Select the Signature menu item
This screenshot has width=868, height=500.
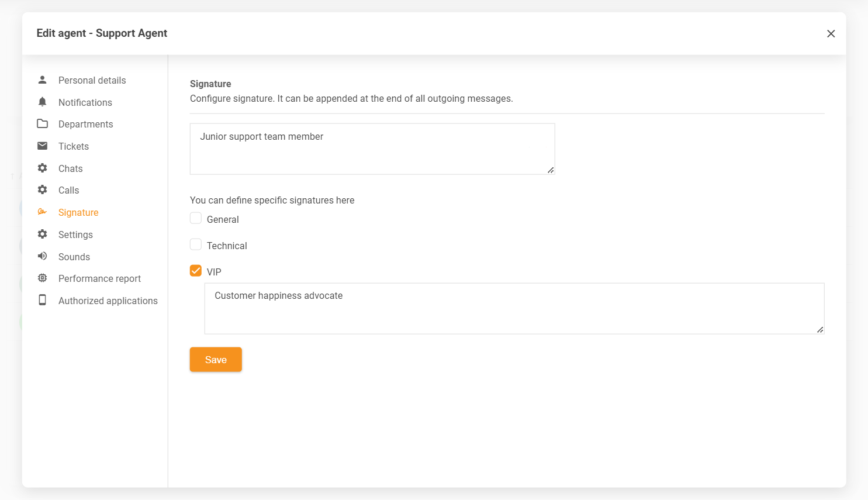tap(78, 212)
